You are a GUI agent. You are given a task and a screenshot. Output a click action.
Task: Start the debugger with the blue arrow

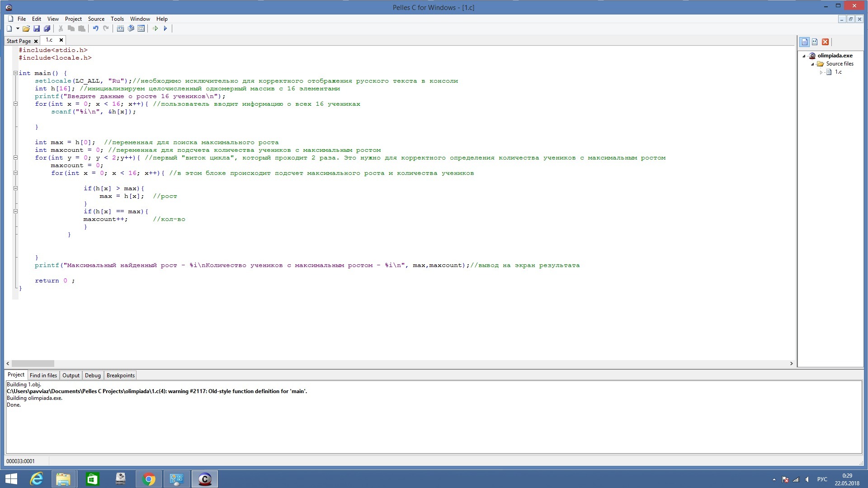click(165, 28)
